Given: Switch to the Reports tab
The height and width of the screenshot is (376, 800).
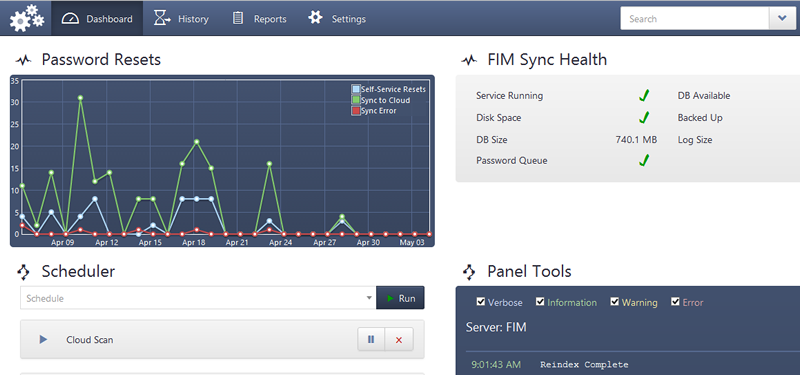Looking at the screenshot, I should [259, 19].
